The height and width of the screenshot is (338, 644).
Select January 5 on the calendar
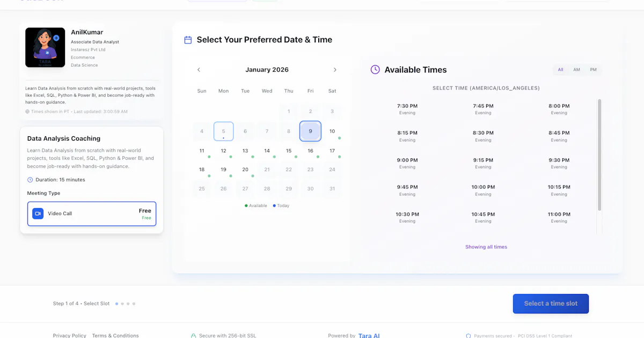coord(224,131)
